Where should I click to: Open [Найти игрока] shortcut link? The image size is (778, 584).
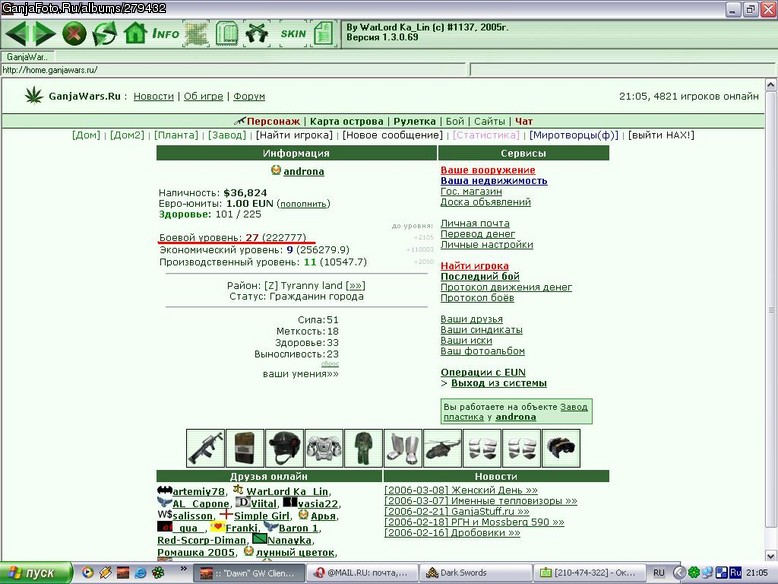294,135
